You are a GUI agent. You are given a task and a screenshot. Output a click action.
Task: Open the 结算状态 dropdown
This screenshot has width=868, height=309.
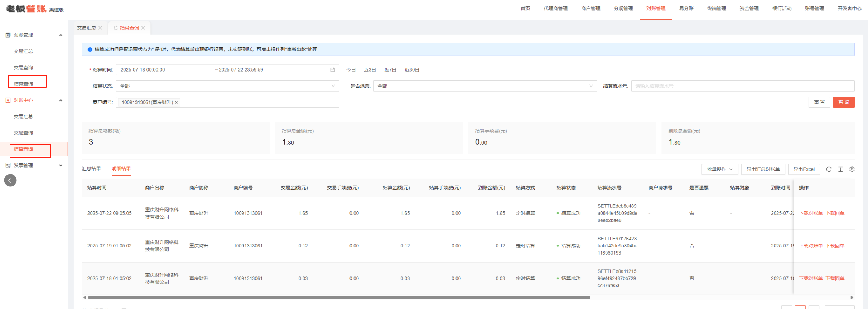227,86
